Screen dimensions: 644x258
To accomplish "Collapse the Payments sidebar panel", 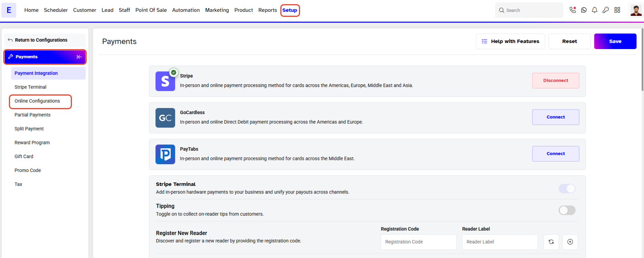I will tap(79, 57).
